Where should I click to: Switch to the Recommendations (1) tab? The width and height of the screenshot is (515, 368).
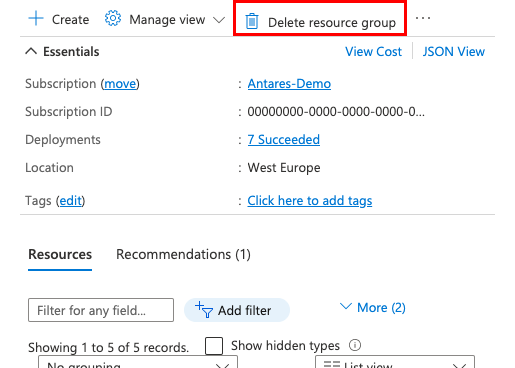(x=183, y=254)
